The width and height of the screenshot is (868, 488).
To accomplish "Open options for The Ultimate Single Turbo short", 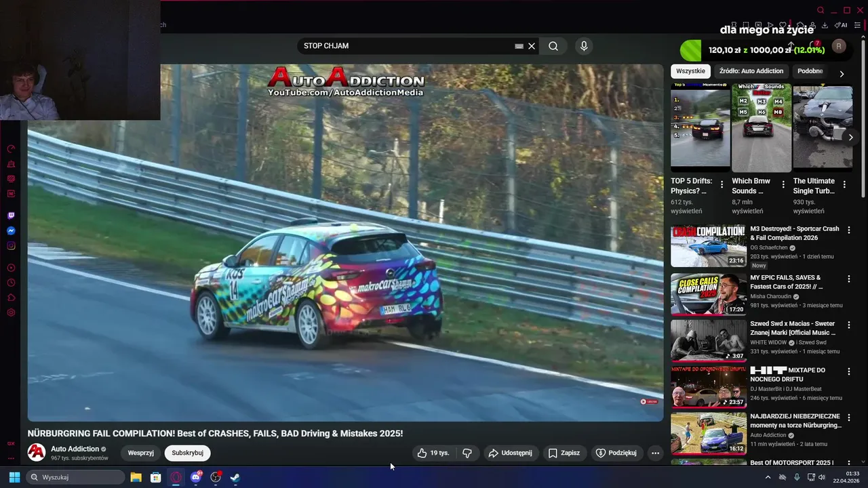I will (x=844, y=184).
